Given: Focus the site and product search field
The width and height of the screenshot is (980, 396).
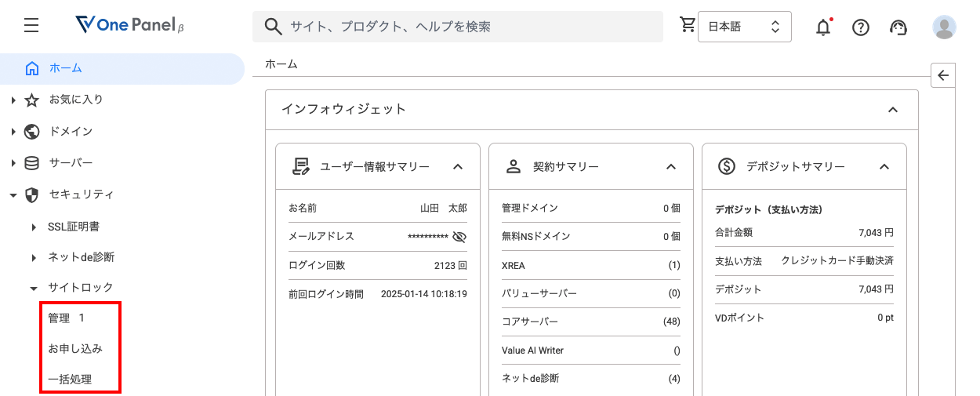Looking at the screenshot, I should tap(458, 27).
